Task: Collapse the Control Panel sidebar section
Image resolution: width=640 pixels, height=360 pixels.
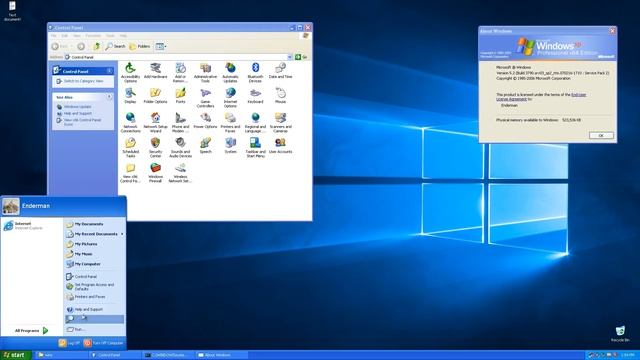Action: tap(109, 71)
